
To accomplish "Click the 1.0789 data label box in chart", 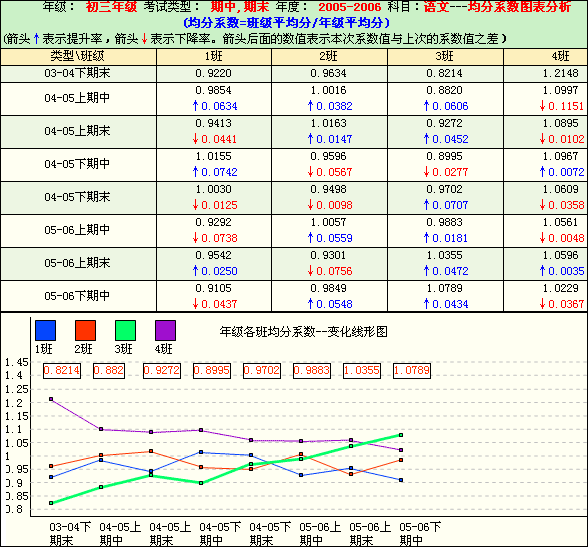I will (x=412, y=371).
